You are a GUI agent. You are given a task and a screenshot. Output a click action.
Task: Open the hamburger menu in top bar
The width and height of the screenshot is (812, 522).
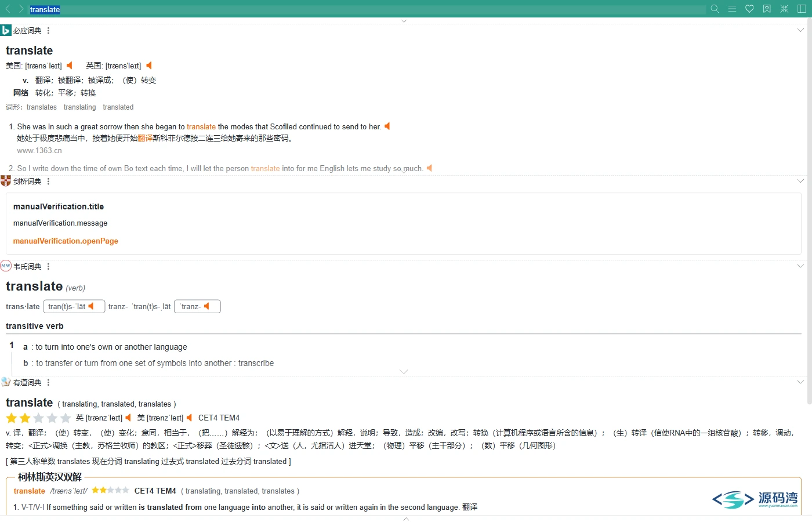tap(732, 9)
